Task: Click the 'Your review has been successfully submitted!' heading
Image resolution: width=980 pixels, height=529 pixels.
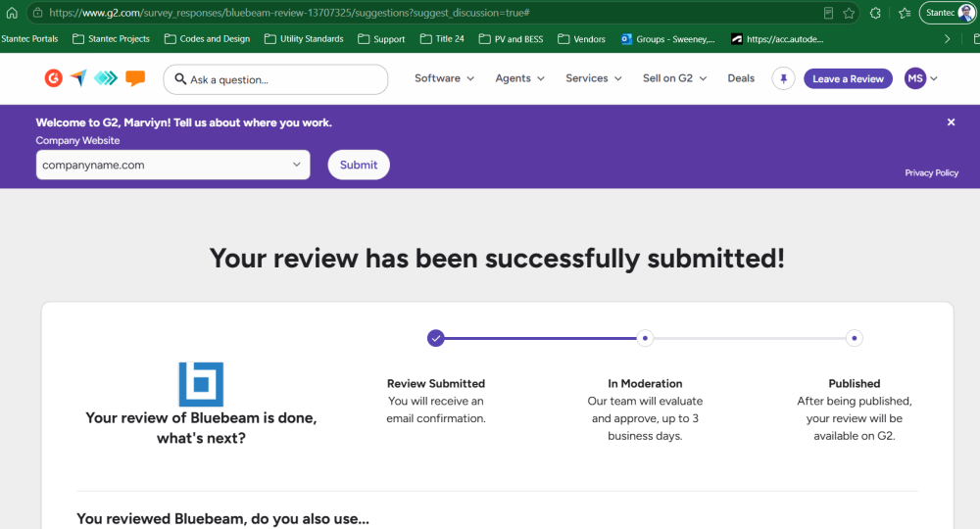Action: (x=497, y=259)
